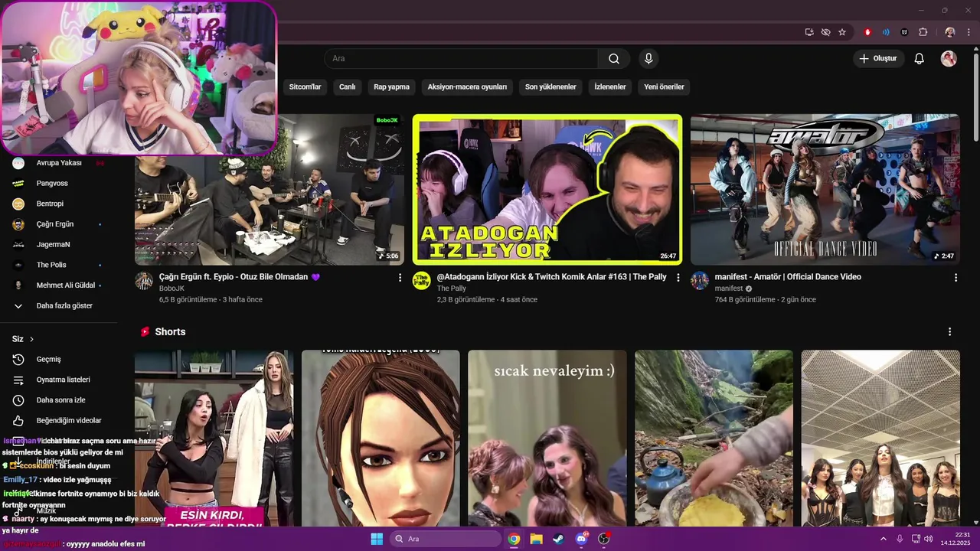Screen dimensions: 980x551
Task: Open YouTube notifications bell
Action: coord(920,59)
